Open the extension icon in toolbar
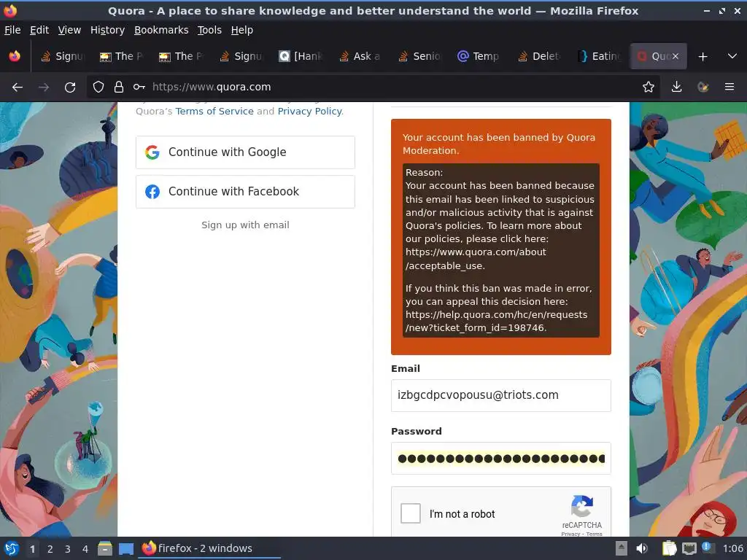Screen dimensions: 747x560 pos(703,87)
